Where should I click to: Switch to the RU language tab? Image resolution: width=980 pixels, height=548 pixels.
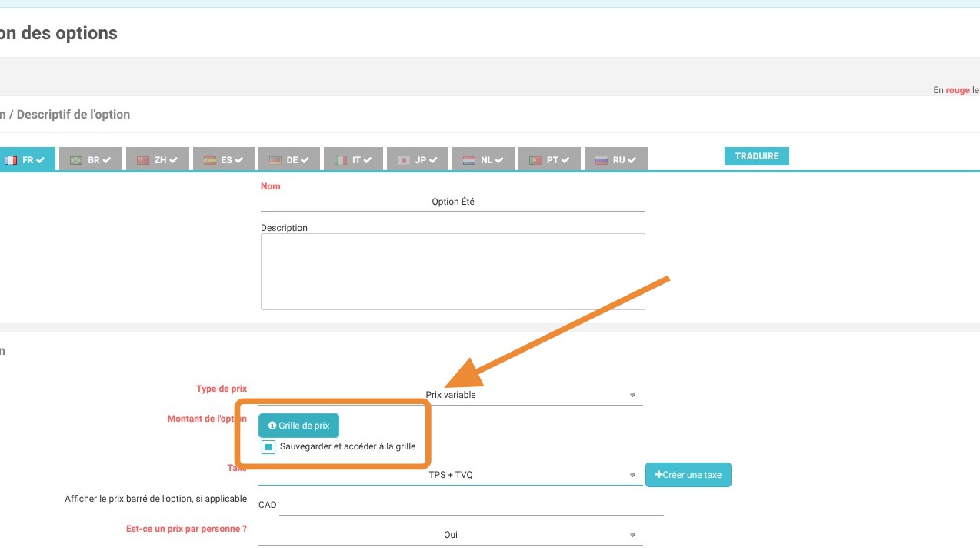pyautogui.click(x=615, y=159)
